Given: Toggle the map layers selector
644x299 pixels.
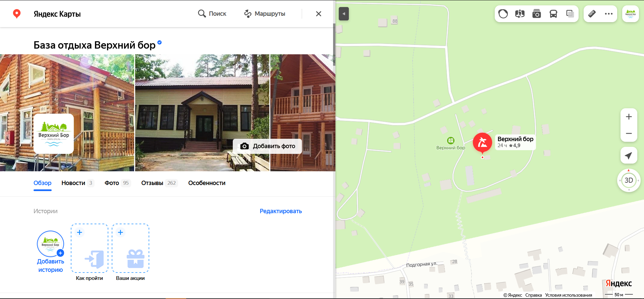Looking at the screenshot, I should [570, 14].
